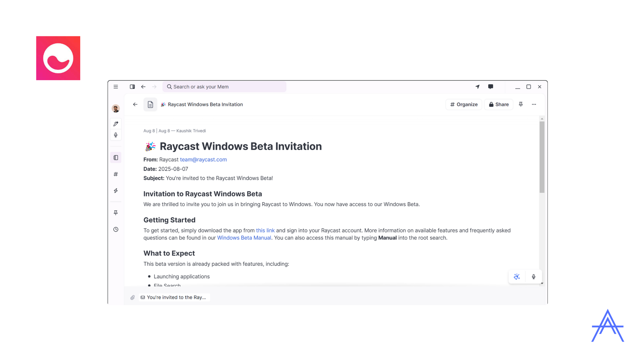Click the 'Launching applications' bullet item
This screenshot has width=644, height=362.
[182, 277]
